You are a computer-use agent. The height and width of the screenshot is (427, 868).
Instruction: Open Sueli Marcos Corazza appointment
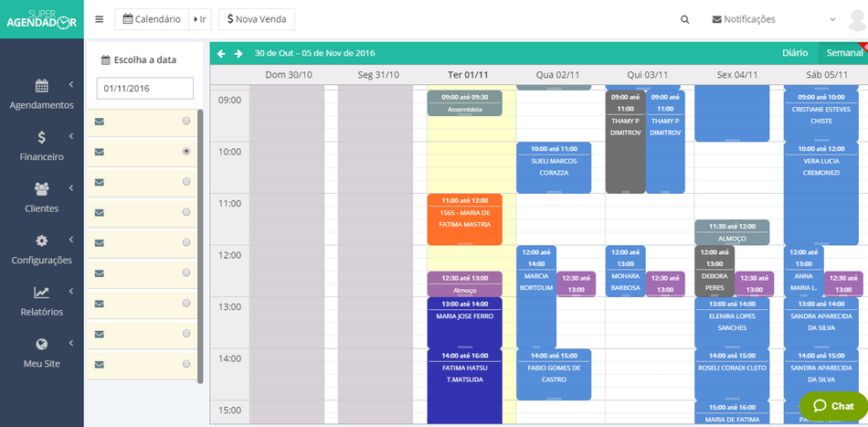pyautogui.click(x=554, y=168)
